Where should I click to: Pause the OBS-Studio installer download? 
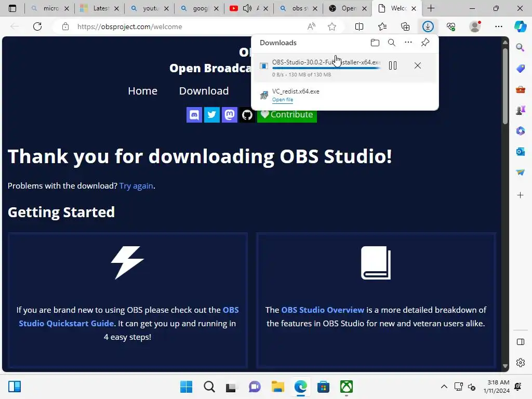(393, 65)
